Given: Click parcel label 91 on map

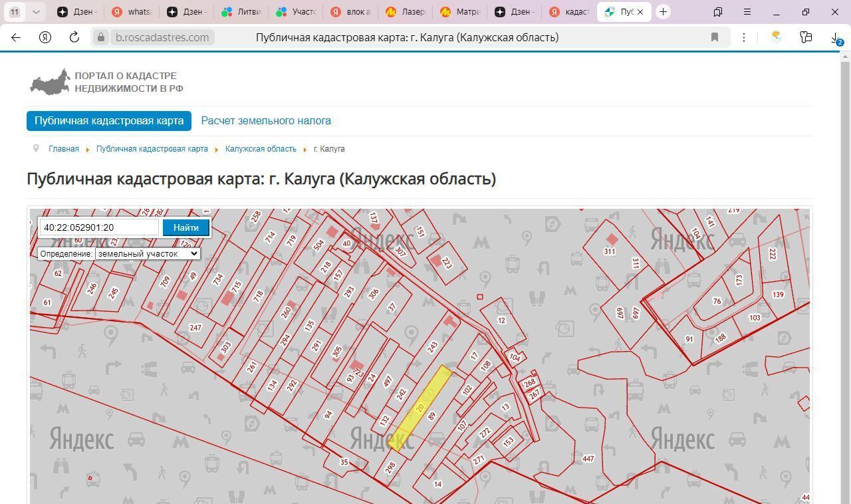Looking at the screenshot, I should pos(689,339).
